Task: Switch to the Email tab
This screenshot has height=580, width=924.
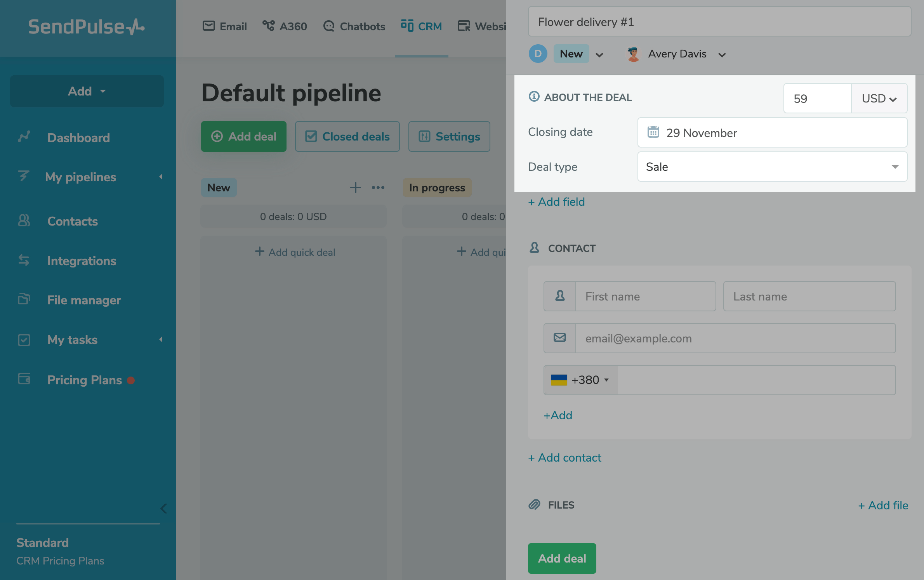Action: coord(225,26)
